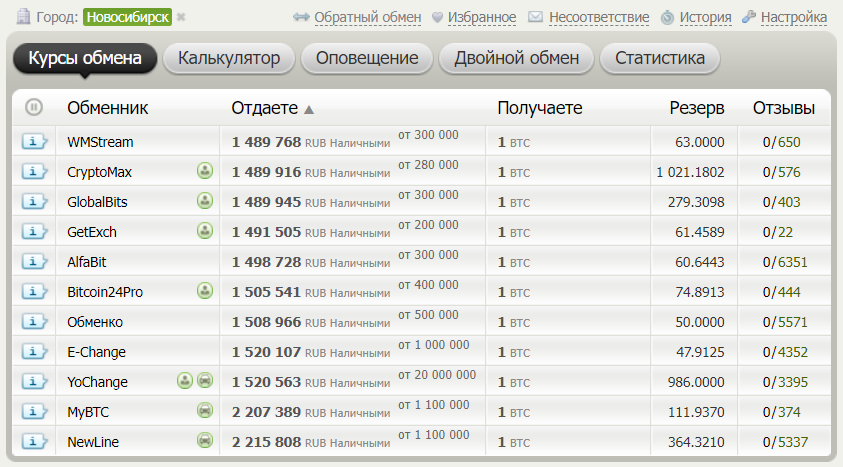Click the car delivery badge next to MyBTC
The height and width of the screenshot is (467, 843).
(x=205, y=411)
